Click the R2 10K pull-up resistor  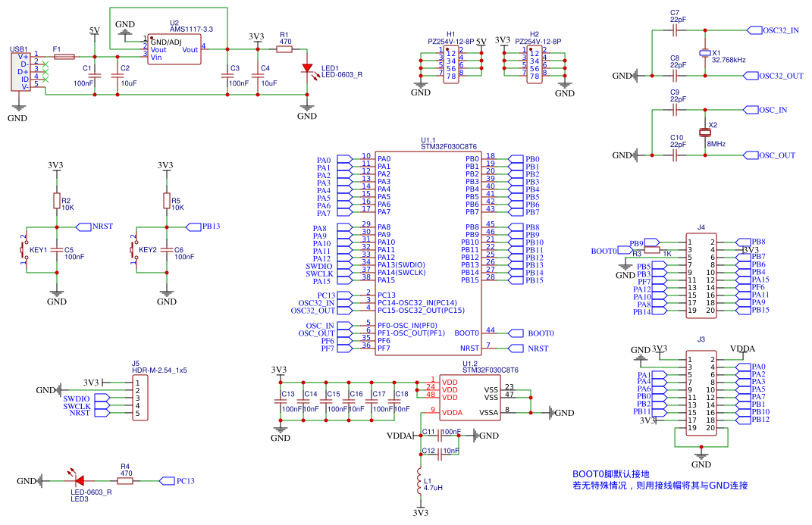click(x=57, y=202)
